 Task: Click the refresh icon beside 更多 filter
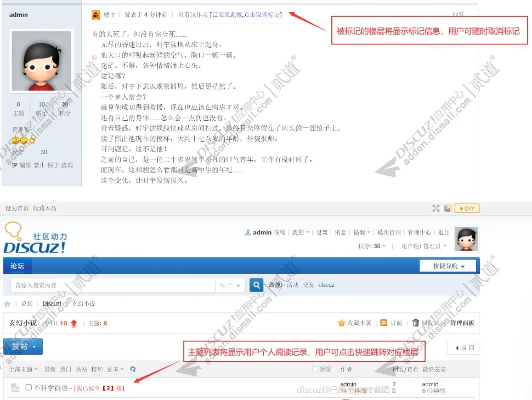point(133,369)
